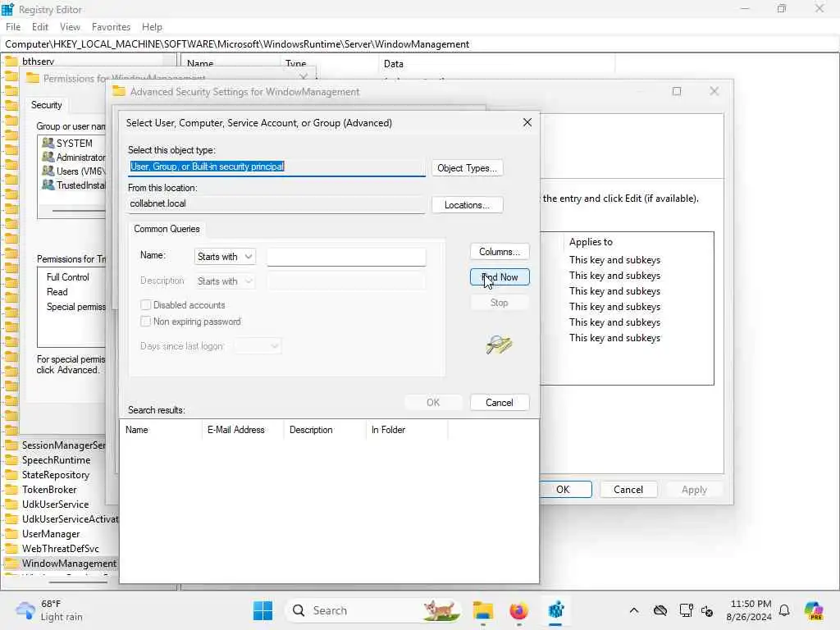
Task: Click the 'Full Control' permission row
Action: [67, 277]
